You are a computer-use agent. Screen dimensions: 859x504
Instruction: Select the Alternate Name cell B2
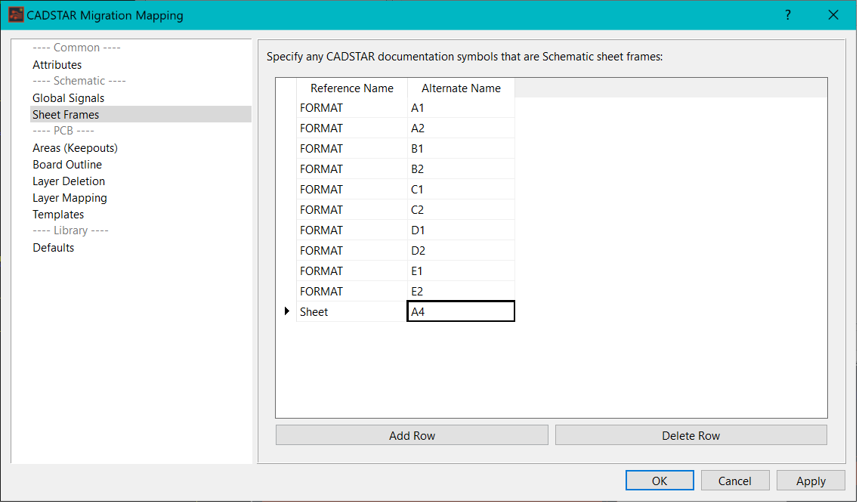(462, 169)
